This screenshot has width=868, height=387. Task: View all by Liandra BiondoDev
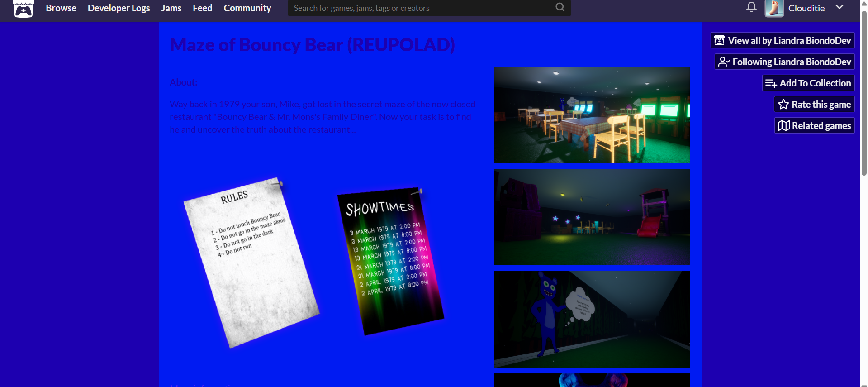tap(783, 40)
